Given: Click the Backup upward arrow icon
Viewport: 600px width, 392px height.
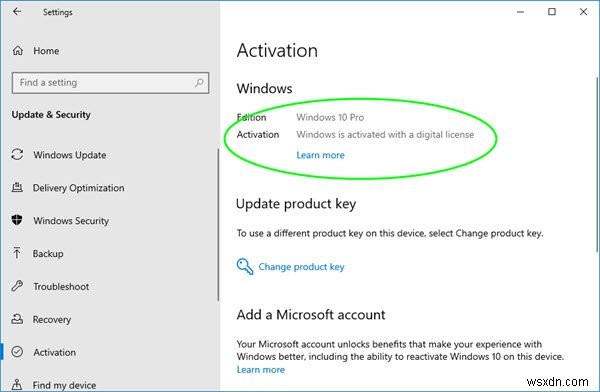Looking at the screenshot, I should click(x=17, y=253).
